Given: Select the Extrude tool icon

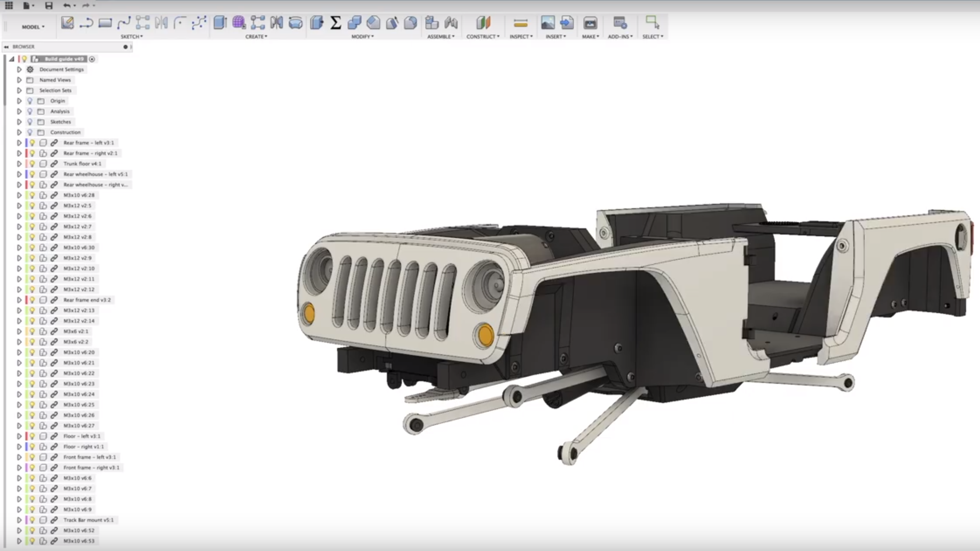Looking at the screenshot, I should pos(220,23).
